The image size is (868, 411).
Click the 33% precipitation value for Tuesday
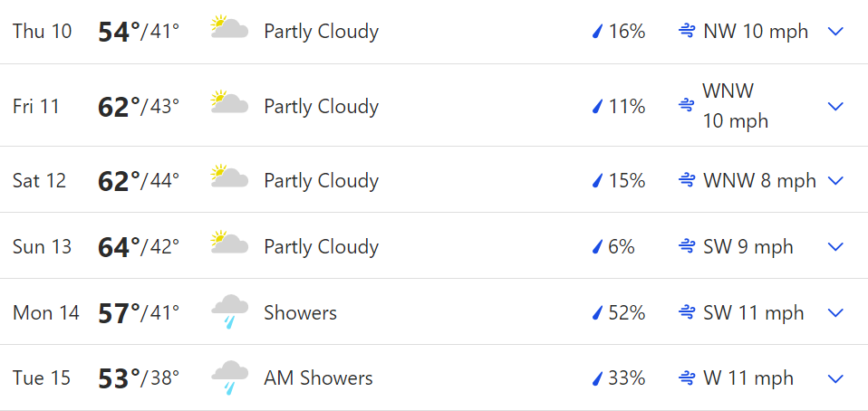(627, 378)
